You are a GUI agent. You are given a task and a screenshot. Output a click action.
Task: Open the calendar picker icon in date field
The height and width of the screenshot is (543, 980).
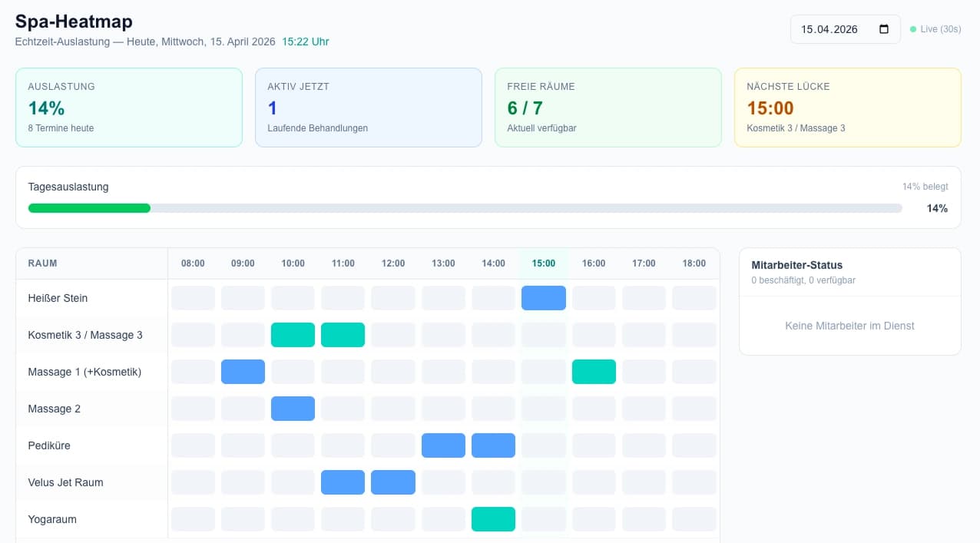[x=883, y=29]
